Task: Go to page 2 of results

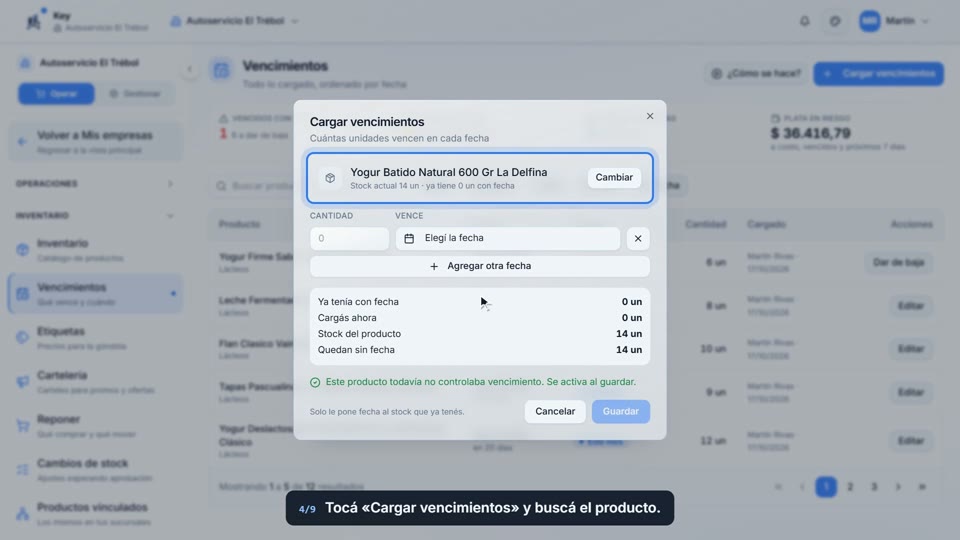Action: (x=850, y=487)
